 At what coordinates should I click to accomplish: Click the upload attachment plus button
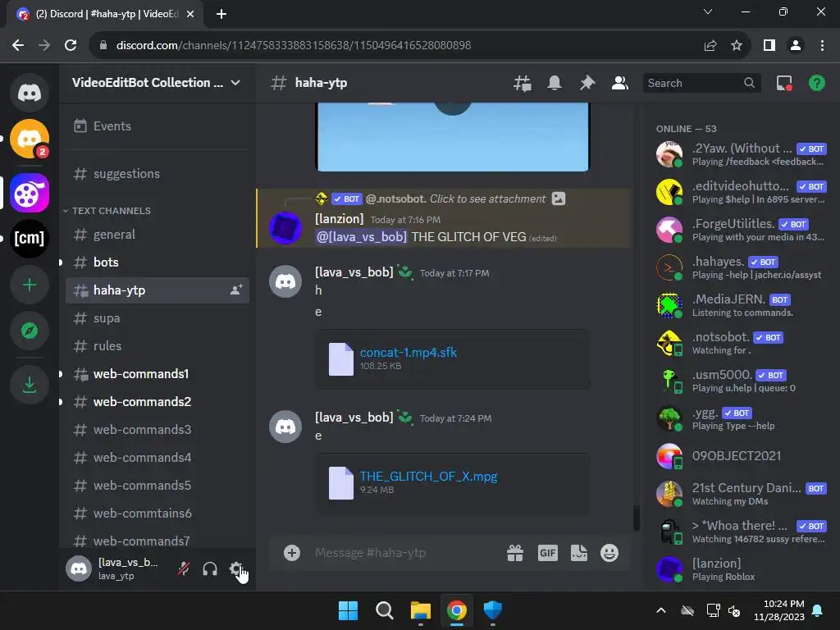[292, 553]
